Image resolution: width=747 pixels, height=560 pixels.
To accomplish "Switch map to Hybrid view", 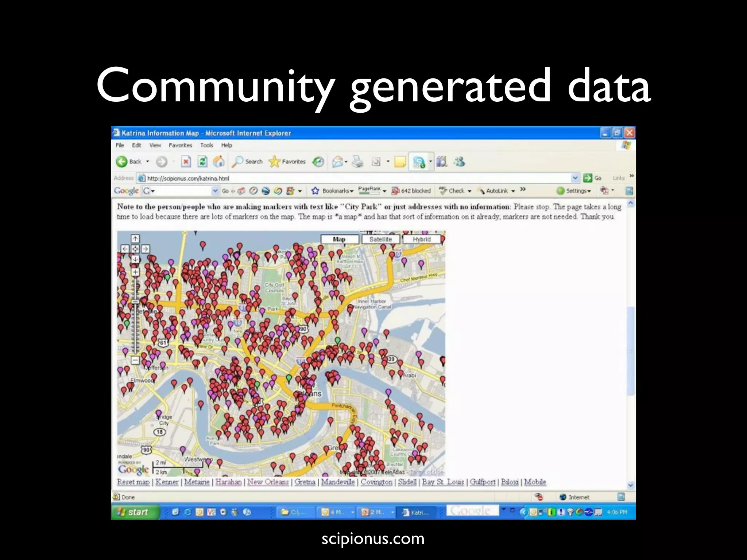I will tap(422, 239).
